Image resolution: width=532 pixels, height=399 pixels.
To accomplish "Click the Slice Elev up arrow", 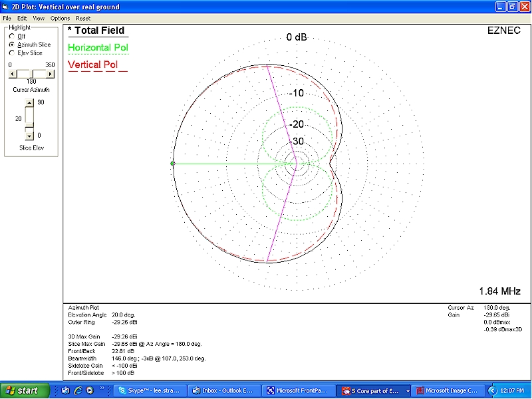I will point(29,102).
